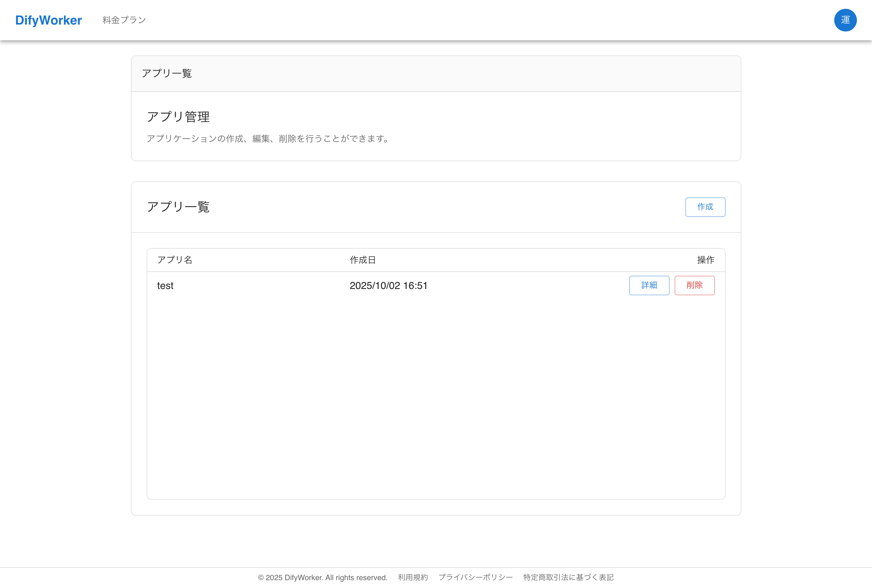Click the アプリ管理 heading
Screen dimensions: 872x588
[x=178, y=117]
